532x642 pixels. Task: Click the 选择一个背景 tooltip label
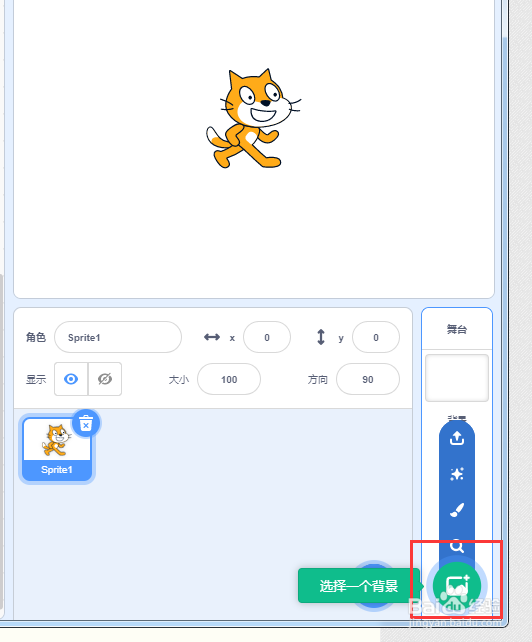click(x=359, y=586)
